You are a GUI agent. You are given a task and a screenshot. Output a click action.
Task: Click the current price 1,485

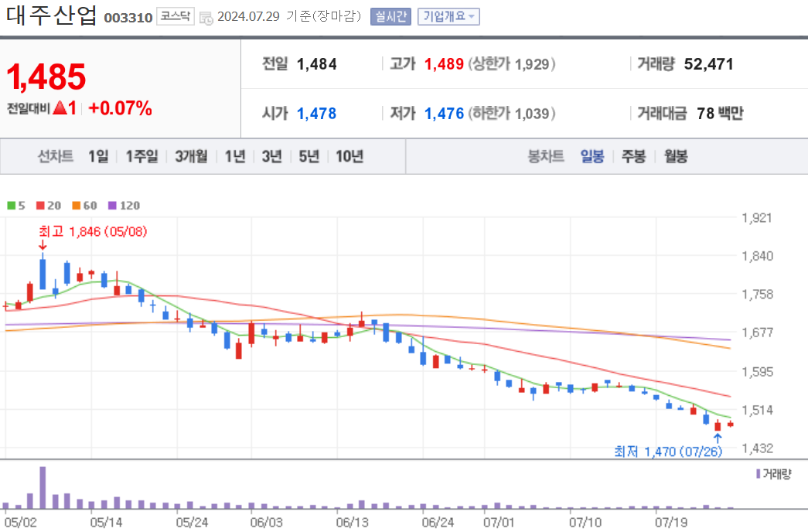click(x=46, y=77)
